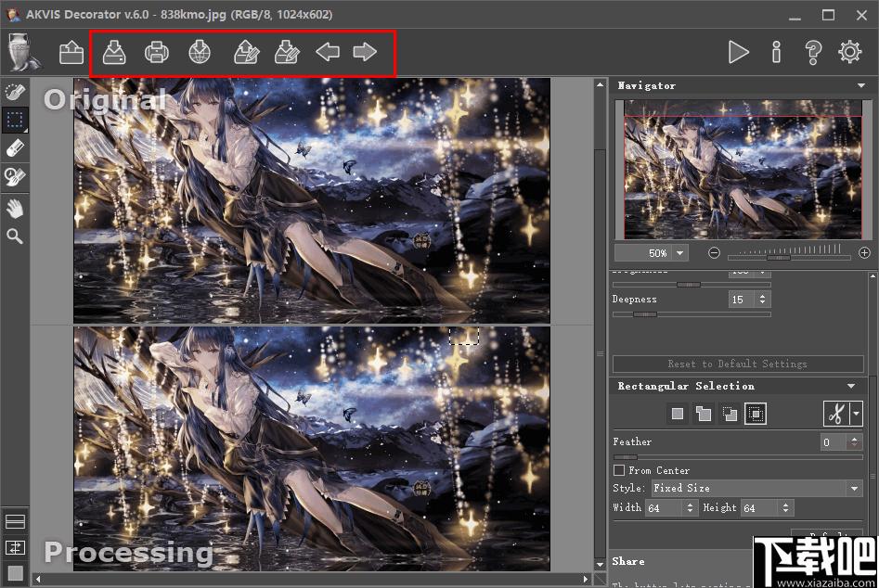The image size is (879, 588).
Task: Collapse the Navigator panel
Action: tap(861, 85)
